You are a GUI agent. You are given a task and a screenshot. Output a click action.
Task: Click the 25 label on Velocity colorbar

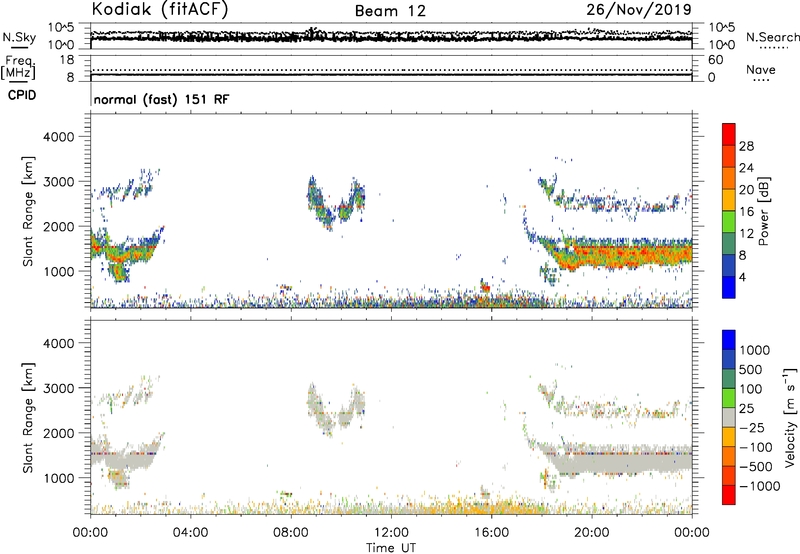[746, 409]
